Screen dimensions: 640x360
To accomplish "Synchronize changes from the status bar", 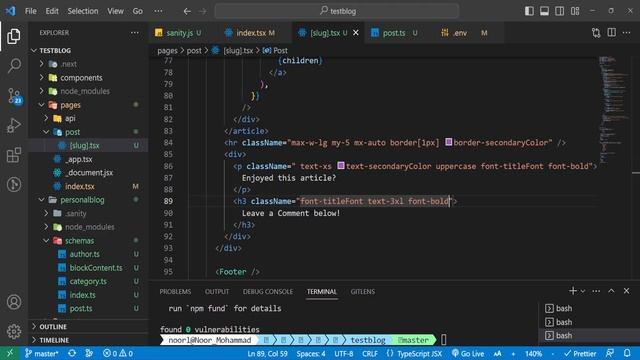I will click(x=72, y=353).
